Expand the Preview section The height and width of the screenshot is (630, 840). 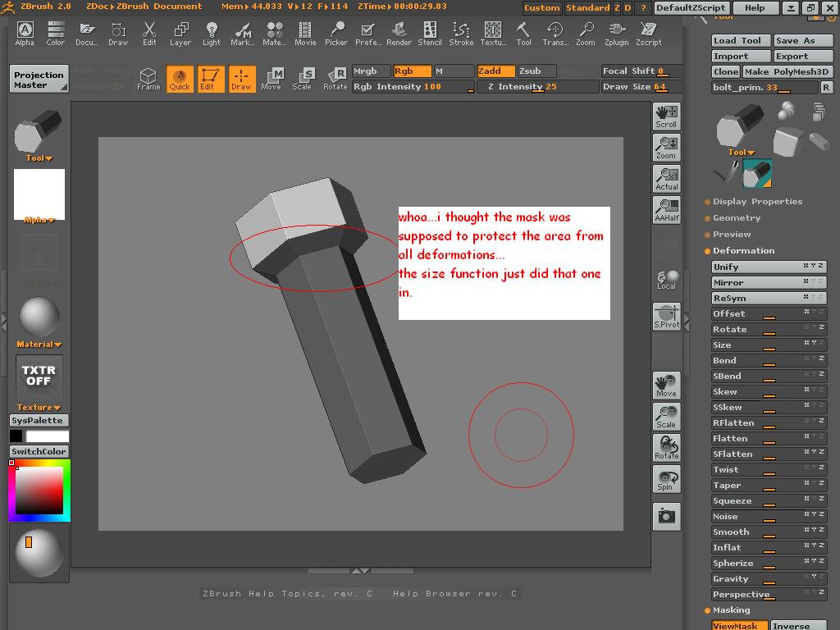(731, 234)
